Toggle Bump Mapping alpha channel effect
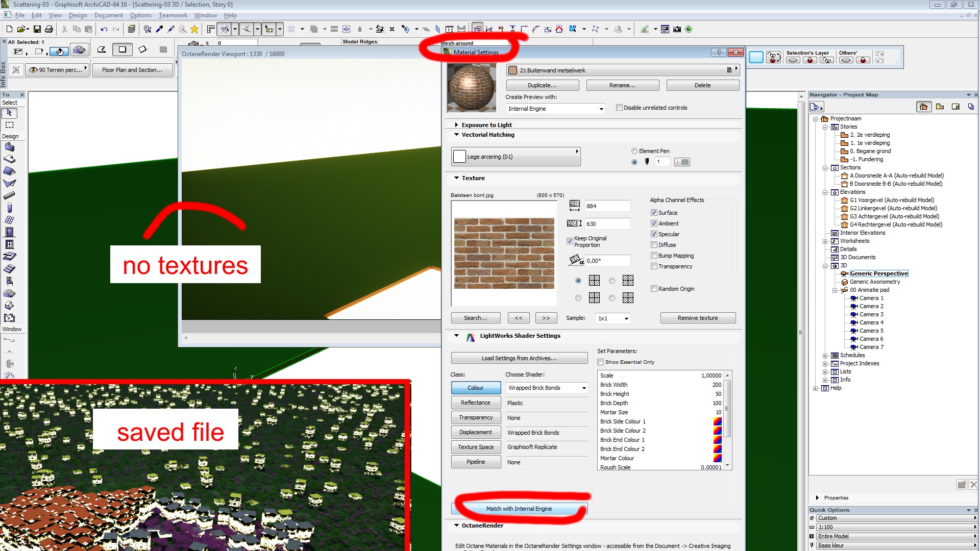The image size is (980, 551). tap(654, 256)
